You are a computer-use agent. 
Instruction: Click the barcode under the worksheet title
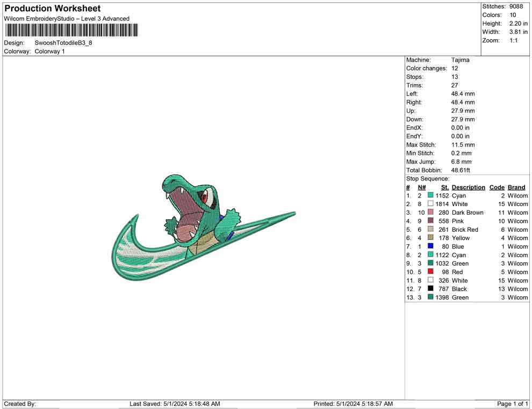[71, 30]
